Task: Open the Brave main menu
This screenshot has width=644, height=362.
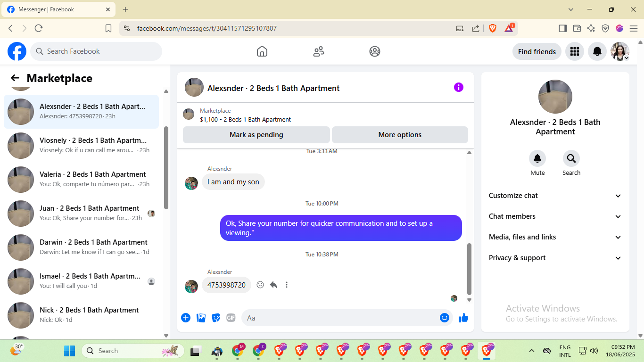Action: [634, 28]
